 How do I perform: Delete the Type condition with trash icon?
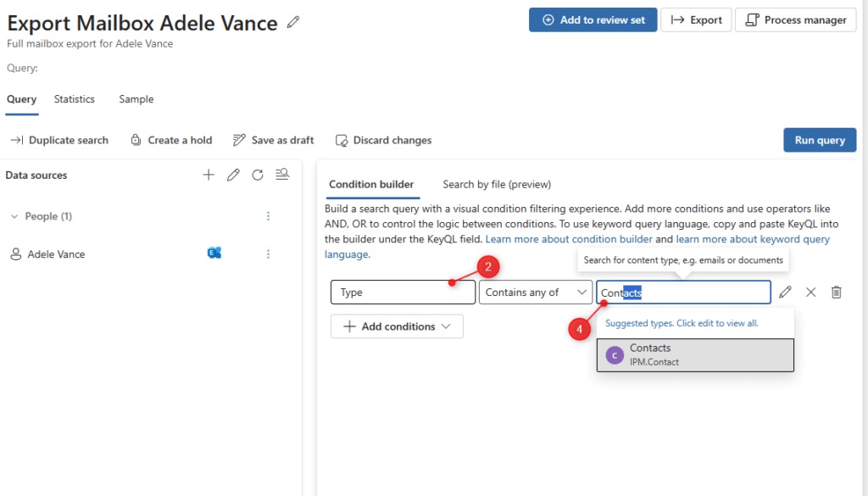pos(836,293)
